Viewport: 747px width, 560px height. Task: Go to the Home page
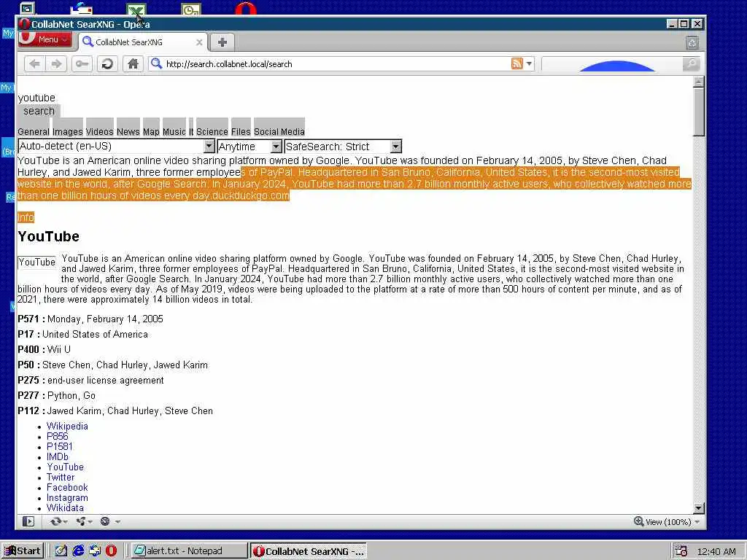click(133, 64)
